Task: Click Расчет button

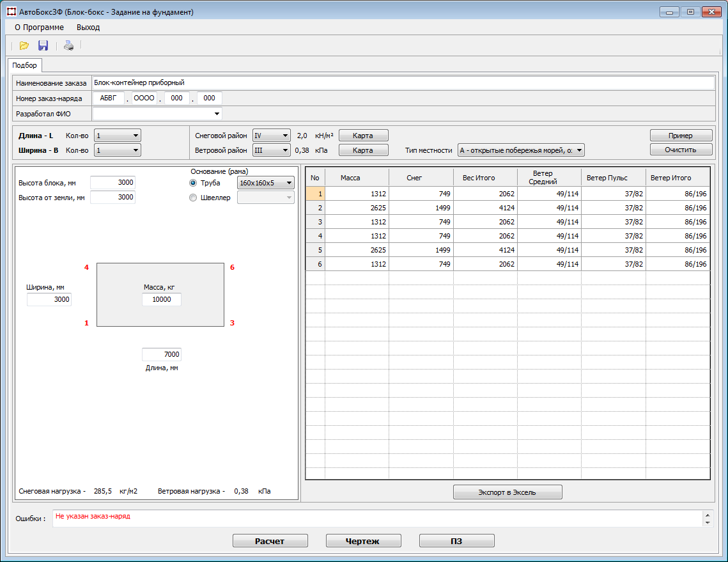Action: click(x=270, y=541)
